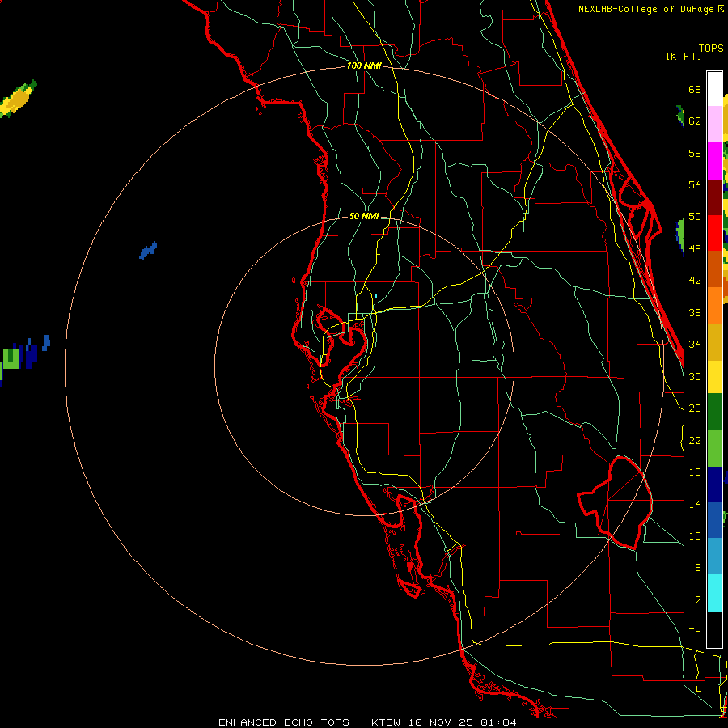Click the "[K FT]" units label
The width and height of the screenshot is (728, 728).
pos(684,57)
